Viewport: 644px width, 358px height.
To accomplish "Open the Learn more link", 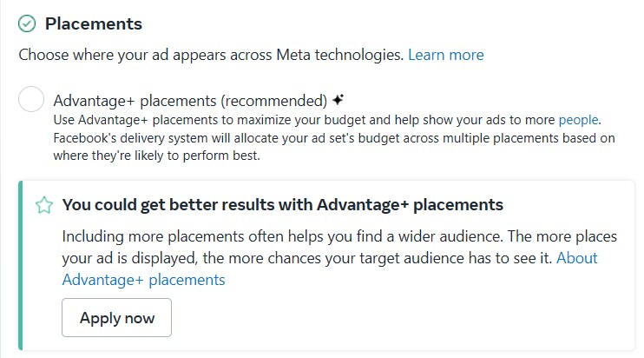I will [445, 55].
